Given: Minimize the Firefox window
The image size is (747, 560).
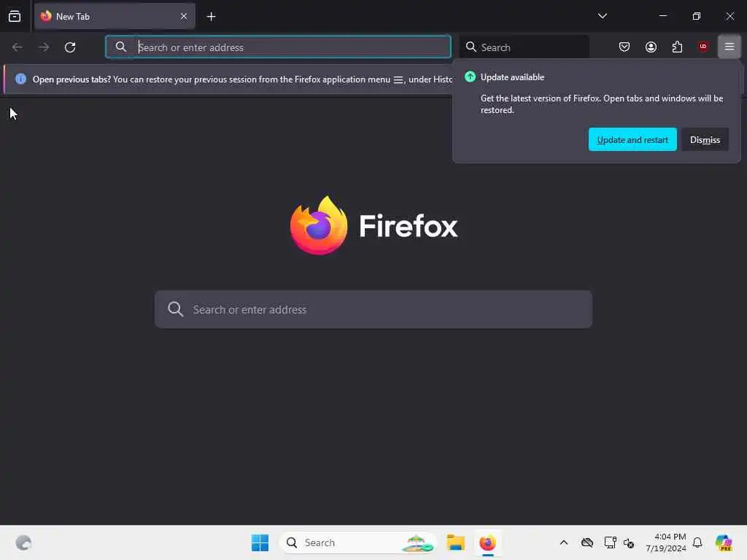Looking at the screenshot, I should pyautogui.click(x=662, y=16).
